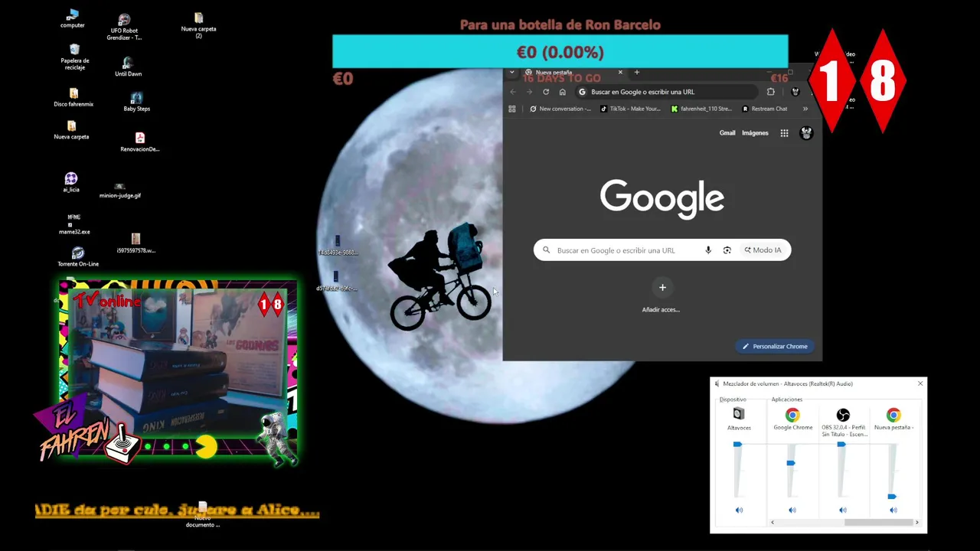The width and height of the screenshot is (980, 551).
Task: Close the Nueva pestaña tab
Action: pyautogui.click(x=620, y=72)
